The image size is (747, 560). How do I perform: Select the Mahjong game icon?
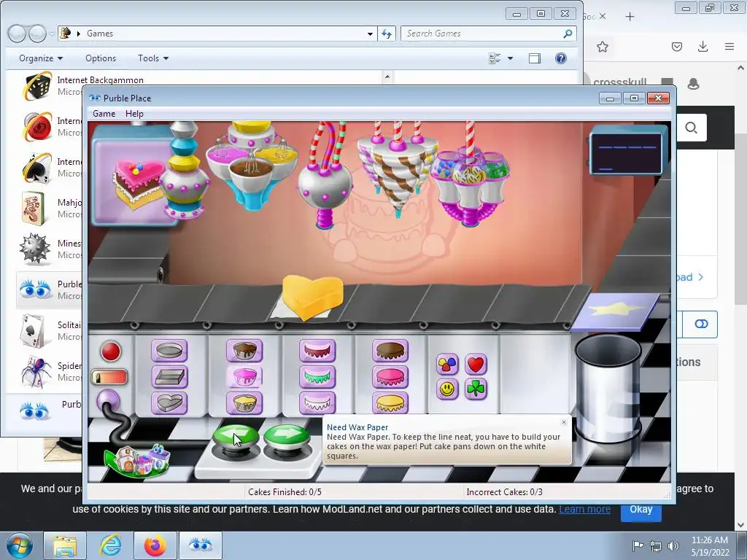click(33, 209)
